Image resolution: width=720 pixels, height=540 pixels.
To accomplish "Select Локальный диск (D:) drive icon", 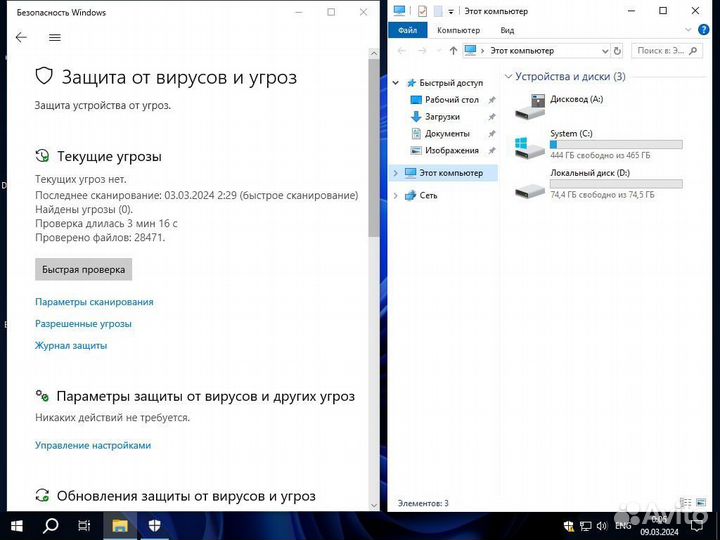I will pyautogui.click(x=529, y=190).
